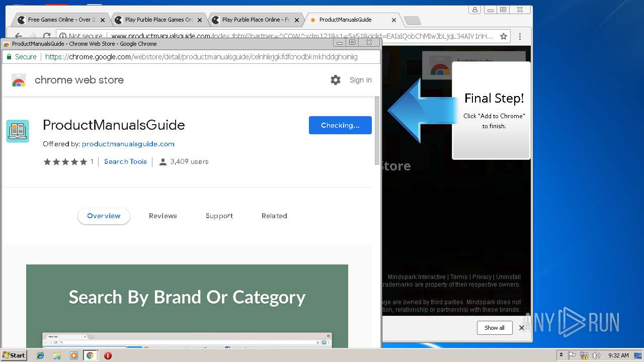Dismiss the downloads bar

tap(522, 328)
